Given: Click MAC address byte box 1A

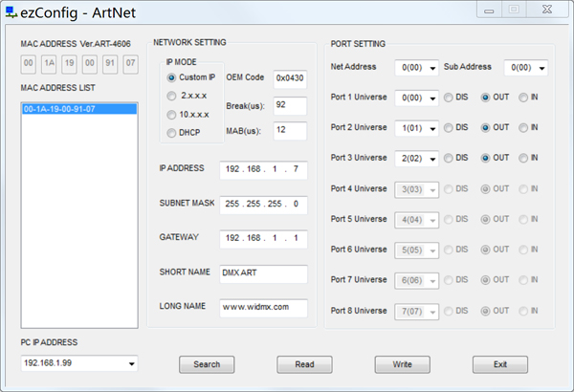Looking at the screenshot, I should point(49,64).
